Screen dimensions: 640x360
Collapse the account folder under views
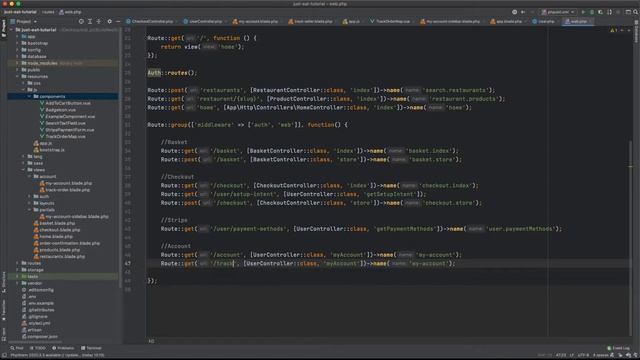pos(29,176)
